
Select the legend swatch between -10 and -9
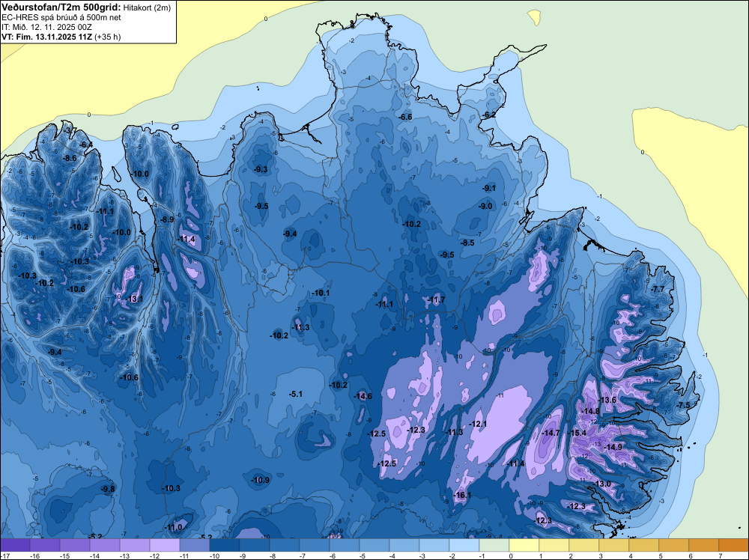tap(225, 545)
